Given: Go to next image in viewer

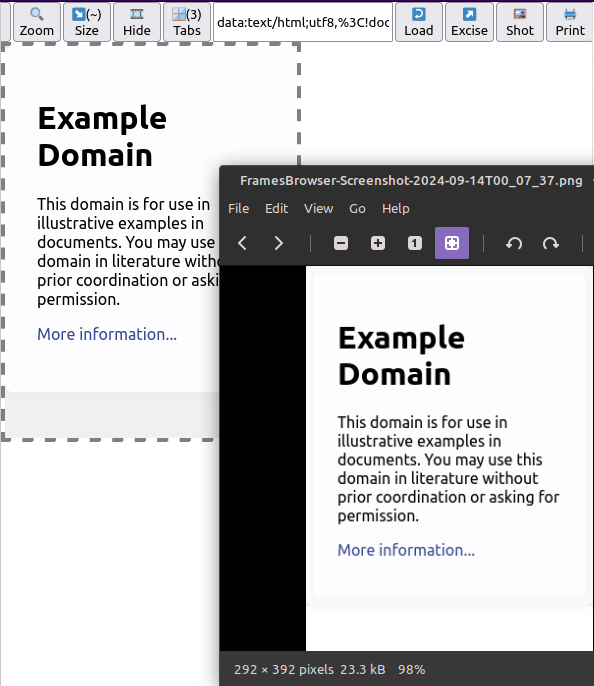Looking at the screenshot, I should [278, 243].
